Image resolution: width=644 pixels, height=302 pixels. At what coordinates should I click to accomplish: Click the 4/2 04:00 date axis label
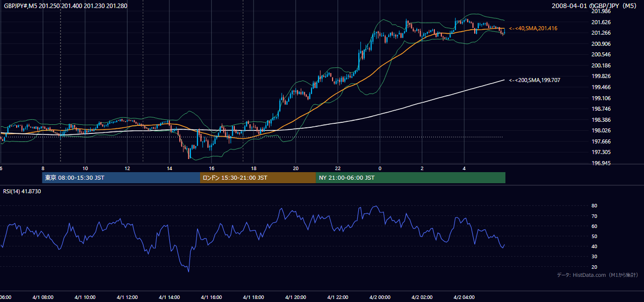tap(464, 297)
